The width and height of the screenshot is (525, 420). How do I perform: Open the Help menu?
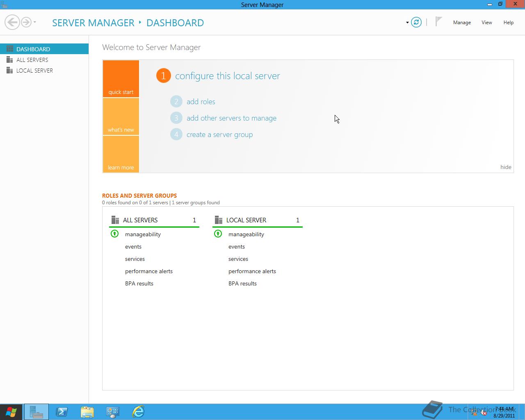509,23
